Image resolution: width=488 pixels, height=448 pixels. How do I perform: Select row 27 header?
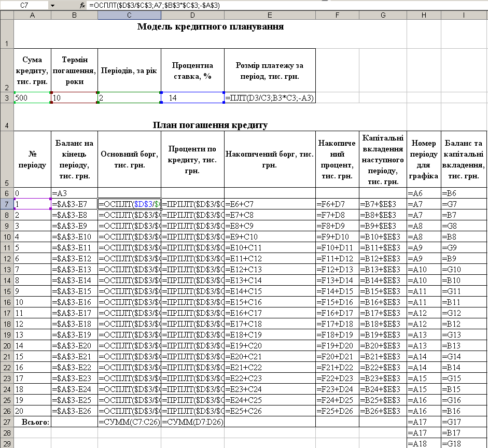pyautogui.click(x=7, y=422)
